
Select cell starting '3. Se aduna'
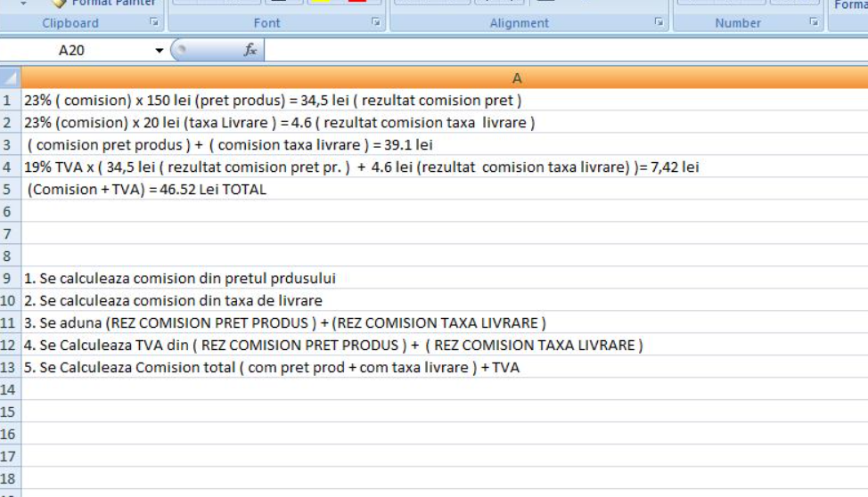[445, 322]
